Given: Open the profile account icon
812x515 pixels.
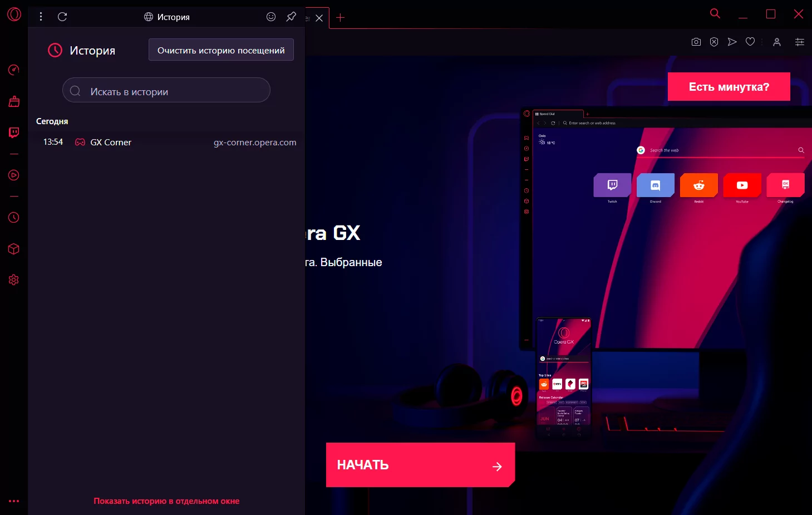Looking at the screenshot, I should click(777, 42).
